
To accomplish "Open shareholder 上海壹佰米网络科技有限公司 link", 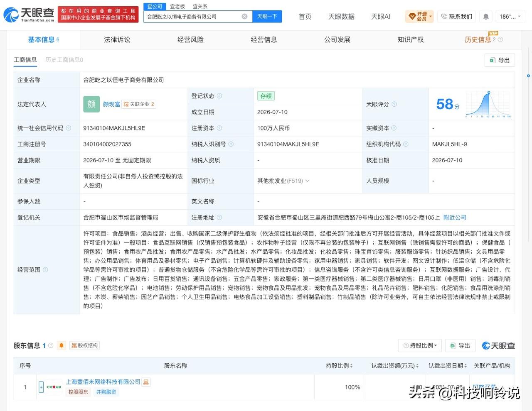I will 103,382.
